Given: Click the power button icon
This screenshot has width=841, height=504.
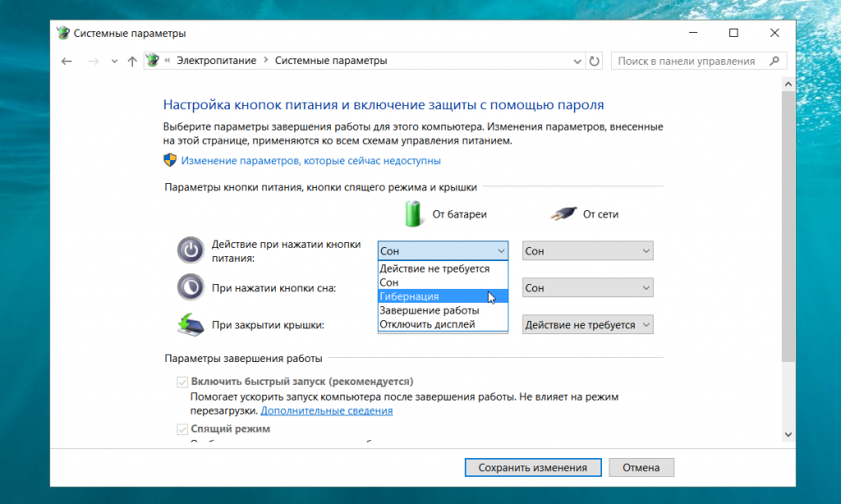Looking at the screenshot, I should click(191, 250).
